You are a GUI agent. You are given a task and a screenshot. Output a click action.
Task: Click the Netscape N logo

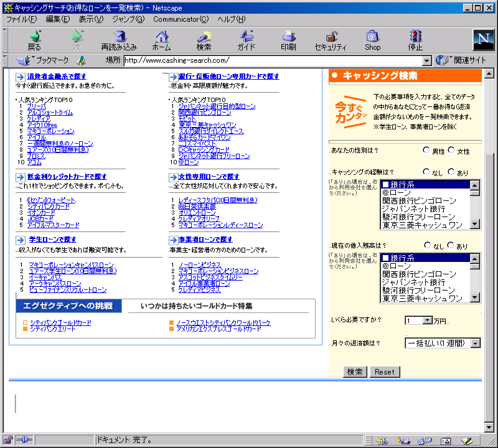click(x=484, y=40)
